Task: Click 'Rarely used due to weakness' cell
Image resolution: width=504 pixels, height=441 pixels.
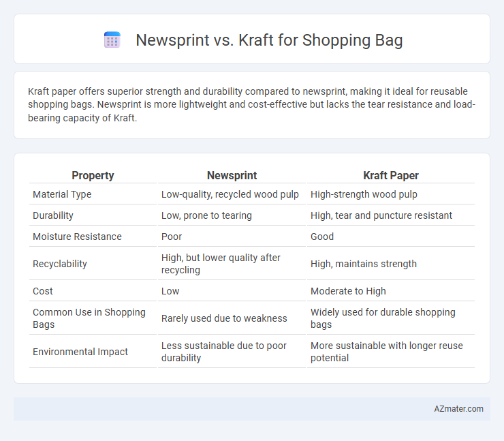Action: coord(224,318)
